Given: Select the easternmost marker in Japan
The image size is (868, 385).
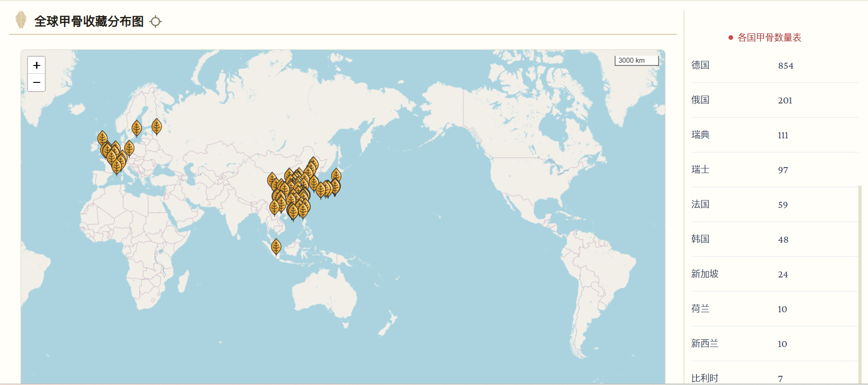Looking at the screenshot, I should (336, 176).
